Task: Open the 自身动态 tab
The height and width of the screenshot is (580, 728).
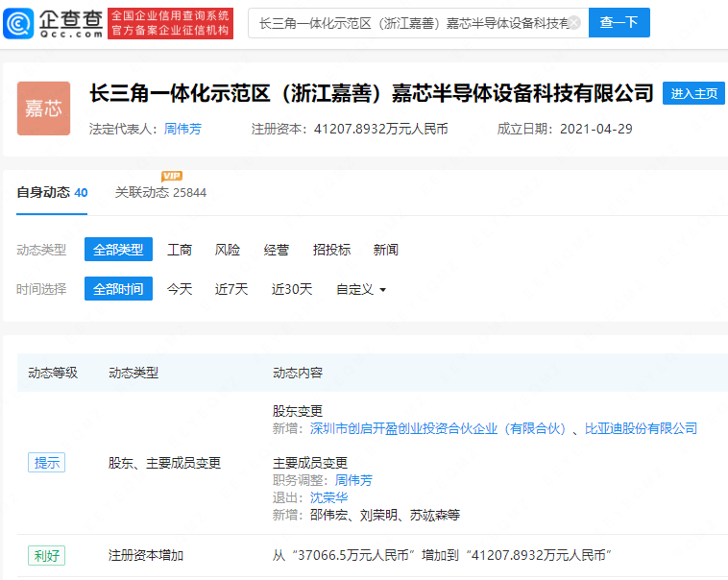Action: [x=52, y=192]
